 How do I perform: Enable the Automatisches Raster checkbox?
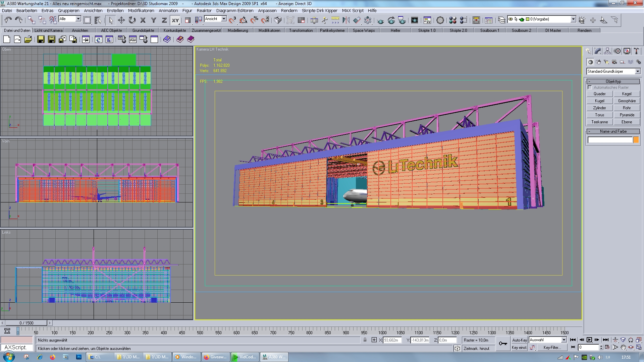click(590, 87)
